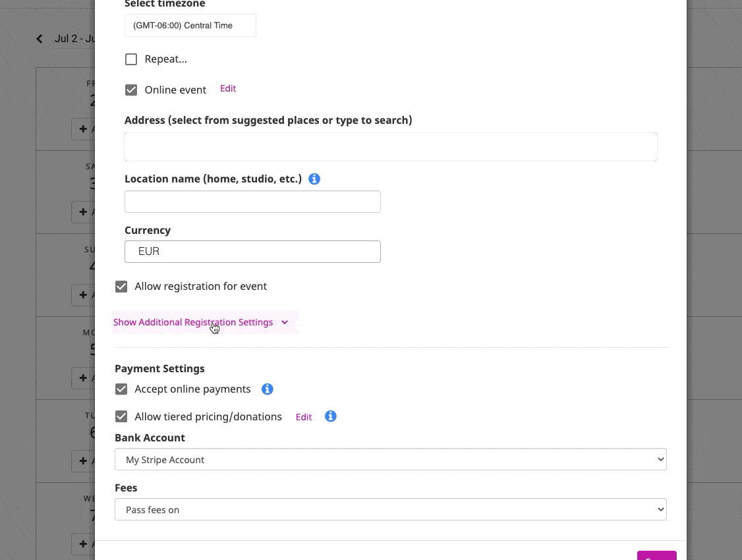Image resolution: width=742 pixels, height=560 pixels.
Task: Click the Currency field showing EUR
Action: click(x=252, y=252)
